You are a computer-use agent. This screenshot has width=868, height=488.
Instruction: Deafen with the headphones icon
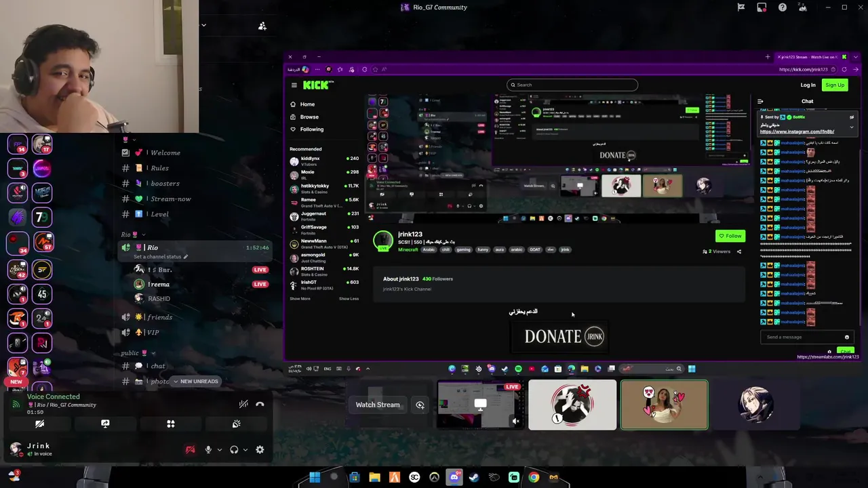coord(234,449)
